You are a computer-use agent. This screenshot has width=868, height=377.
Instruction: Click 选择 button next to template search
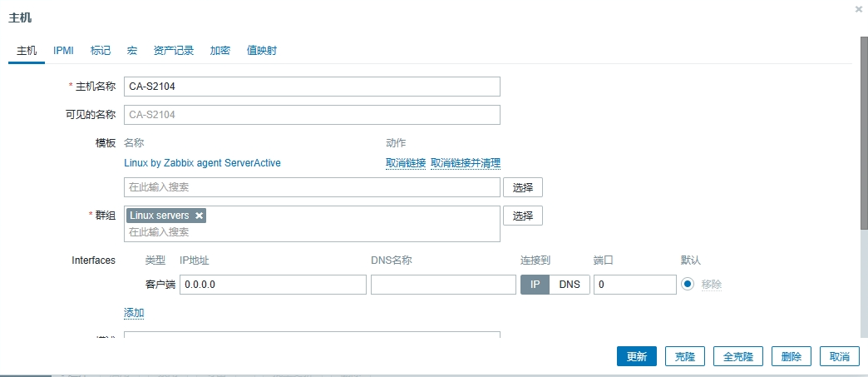point(522,187)
